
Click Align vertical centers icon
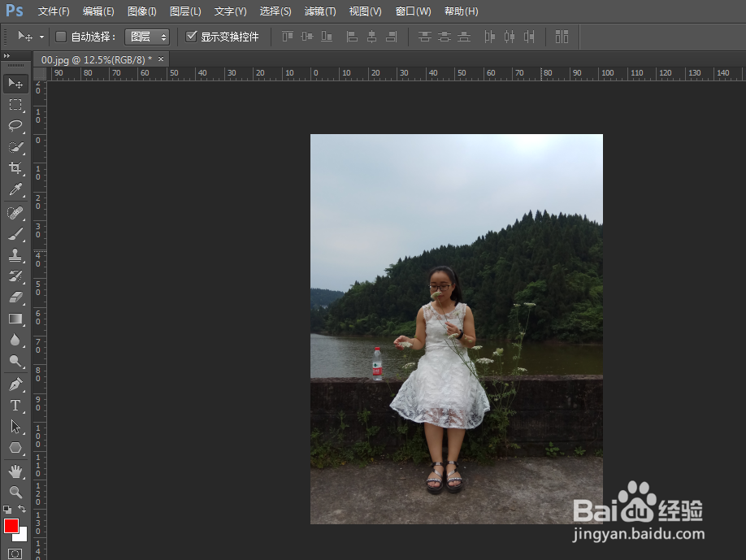click(307, 36)
